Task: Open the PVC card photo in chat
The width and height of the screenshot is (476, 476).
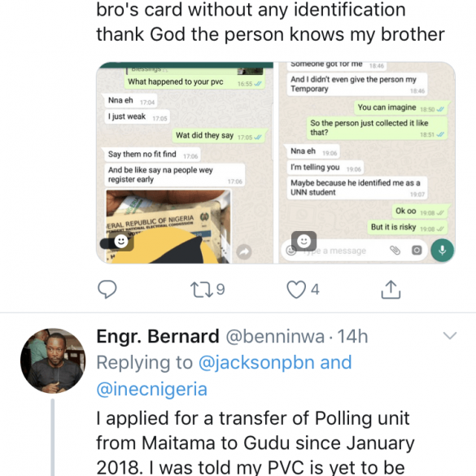Action: click(x=168, y=226)
